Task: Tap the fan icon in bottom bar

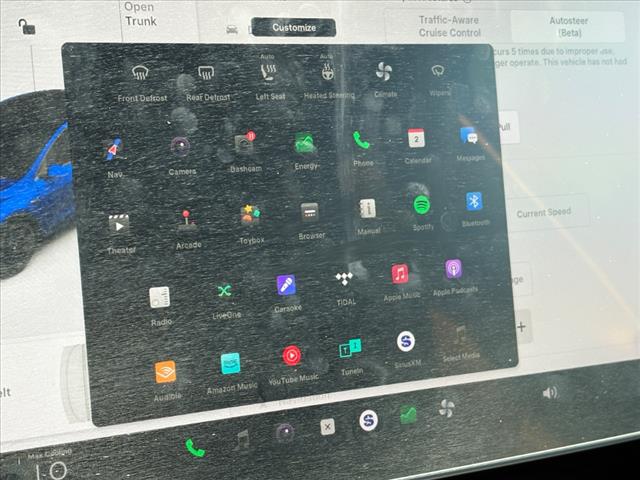Action: point(447,408)
